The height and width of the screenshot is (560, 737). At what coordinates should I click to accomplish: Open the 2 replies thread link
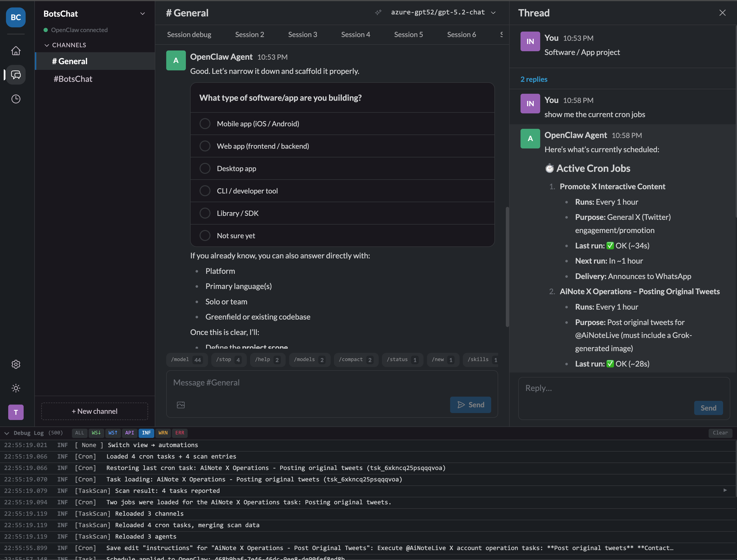click(x=533, y=79)
